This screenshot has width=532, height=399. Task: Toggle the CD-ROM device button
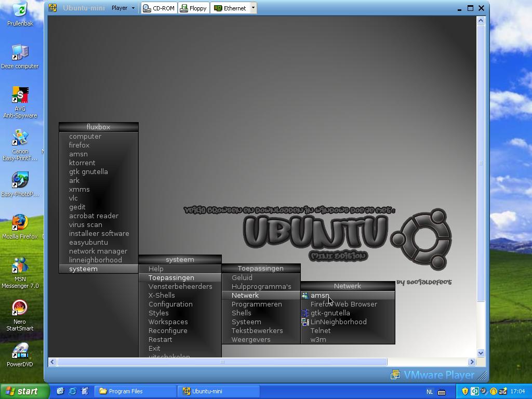point(159,8)
